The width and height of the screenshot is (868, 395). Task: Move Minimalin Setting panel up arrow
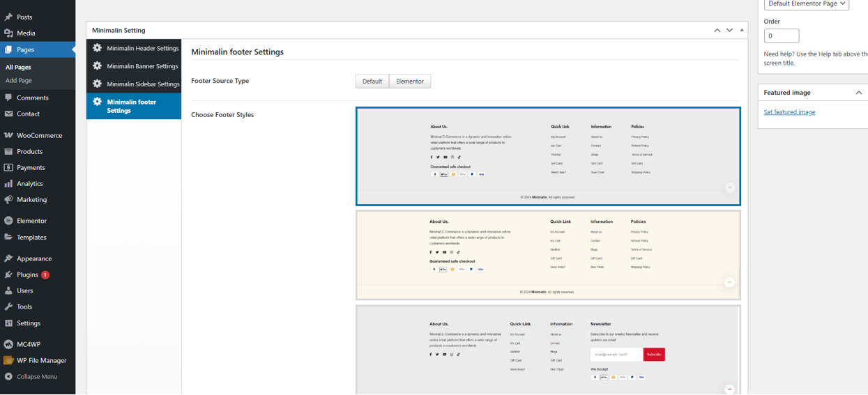717,30
